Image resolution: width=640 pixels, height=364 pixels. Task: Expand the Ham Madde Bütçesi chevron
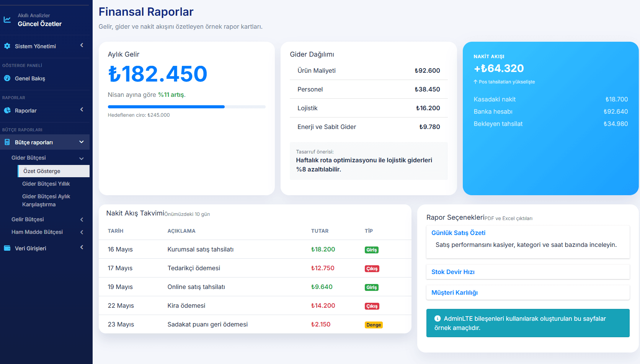(82, 232)
